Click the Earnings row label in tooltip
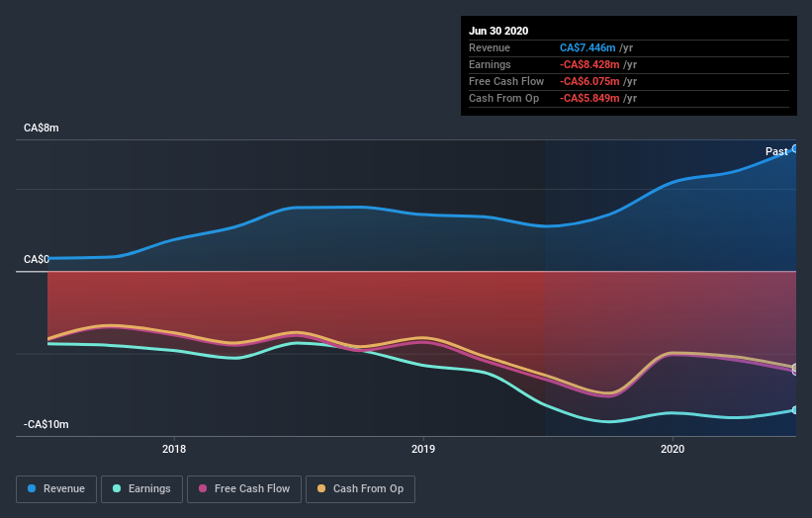This screenshot has width=812, height=518. [x=490, y=64]
